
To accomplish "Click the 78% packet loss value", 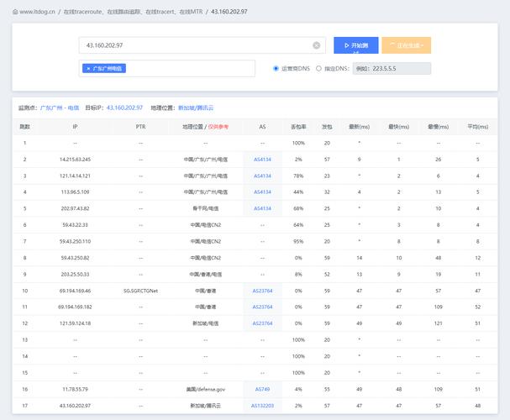I will [298, 176].
